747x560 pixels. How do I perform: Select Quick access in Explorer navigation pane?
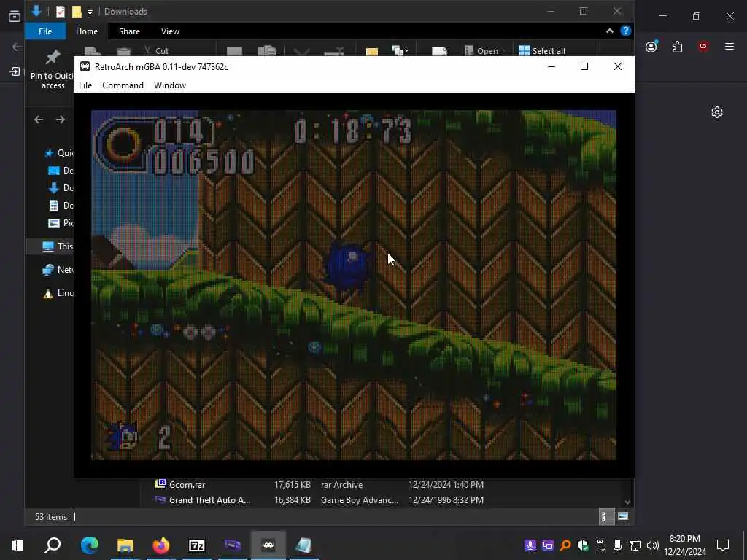(58, 153)
